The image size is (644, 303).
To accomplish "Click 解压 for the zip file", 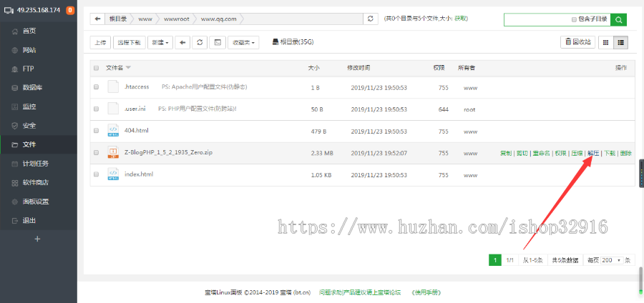I will [x=593, y=153].
